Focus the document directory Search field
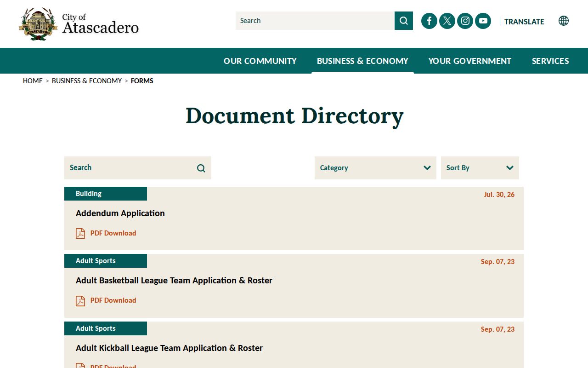Image resolution: width=588 pixels, height=368 pixels. pos(138,168)
